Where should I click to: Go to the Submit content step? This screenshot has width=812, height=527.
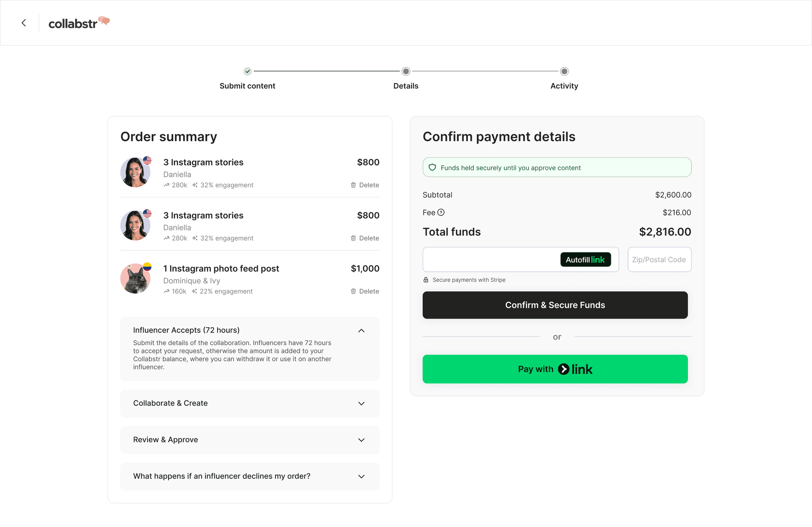[x=247, y=72]
